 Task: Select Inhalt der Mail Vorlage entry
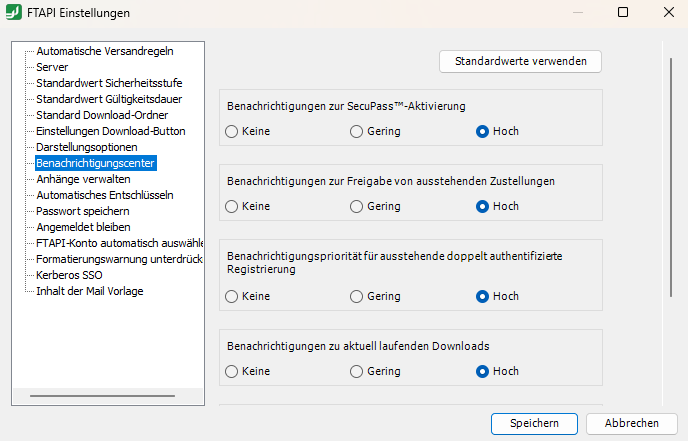point(89,291)
